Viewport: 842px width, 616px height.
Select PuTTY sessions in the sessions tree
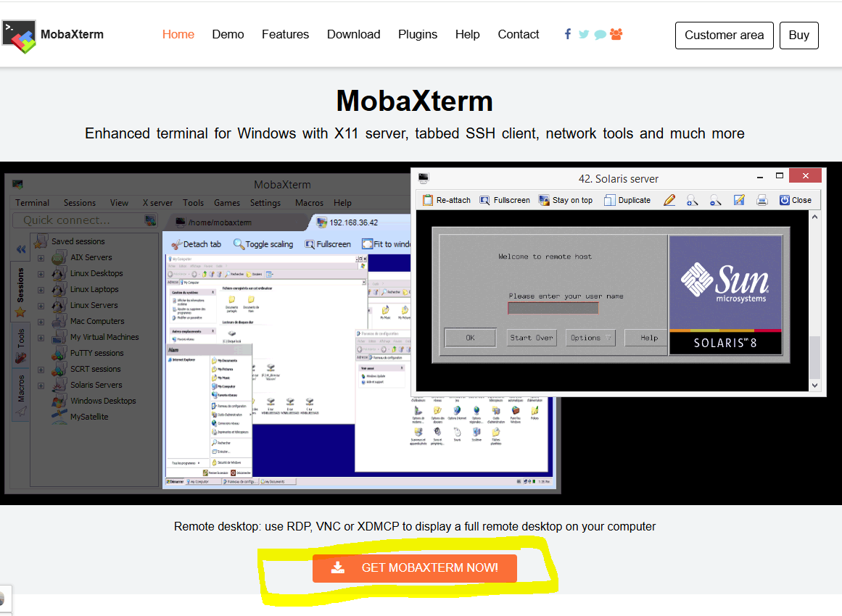tap(96, 353)
